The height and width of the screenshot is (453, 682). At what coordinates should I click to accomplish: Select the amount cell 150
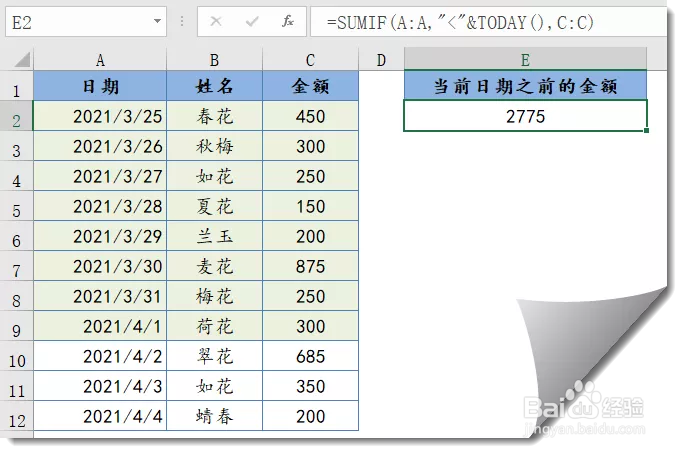coord(310,206)
